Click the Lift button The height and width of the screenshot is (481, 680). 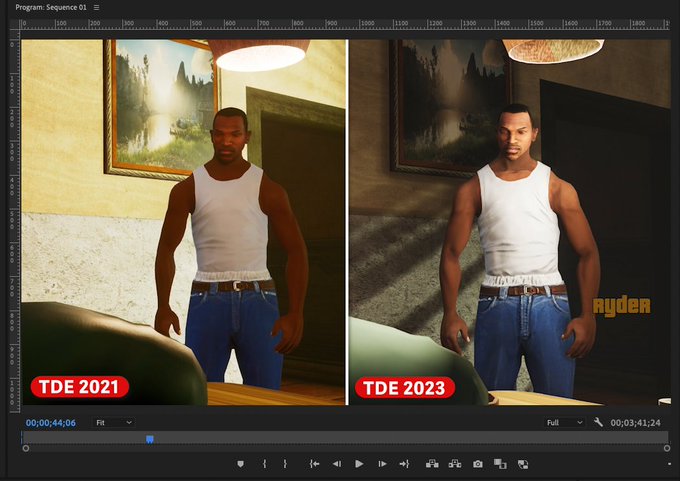(x=432, y=464)
